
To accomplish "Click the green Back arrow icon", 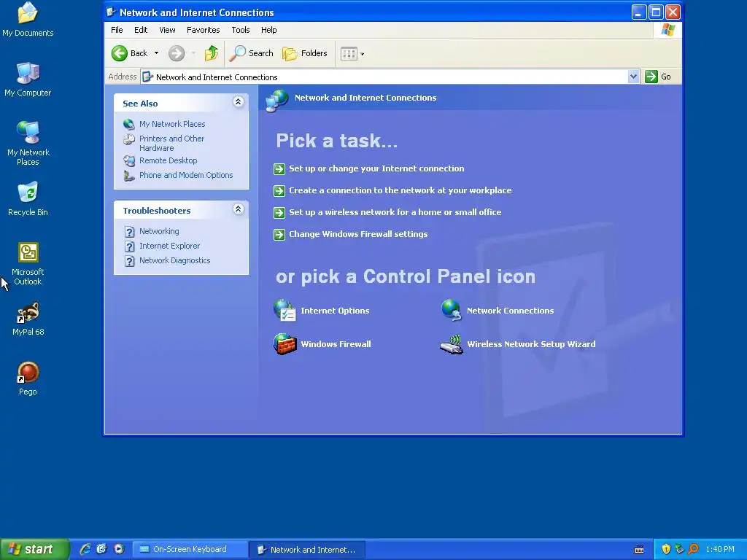I will coord(120,53).
